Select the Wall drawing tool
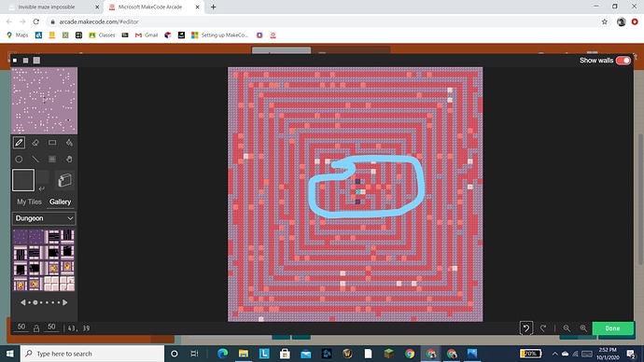 [x=64, y=180]
